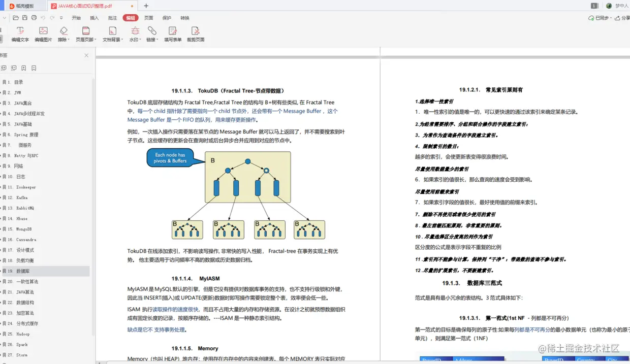Expand the 19. 数据库 bookmark node
This screenshot has height=364, width=630.
tap(1, 271)
